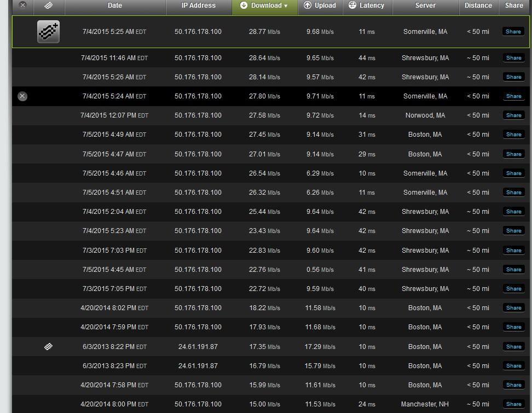The image size is (532, 413).
Task: Sort results by IP Address column
Action: [x=198, y=5]
